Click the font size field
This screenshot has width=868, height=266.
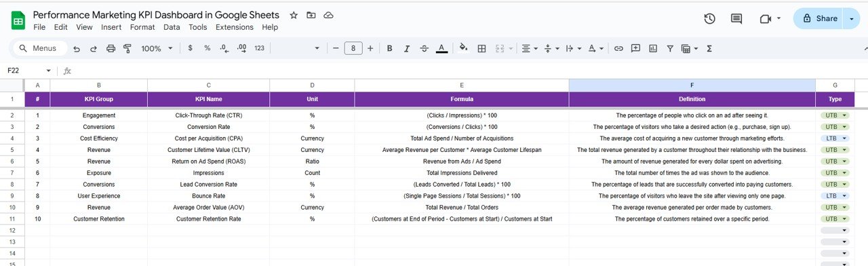[x=353, y=48]
